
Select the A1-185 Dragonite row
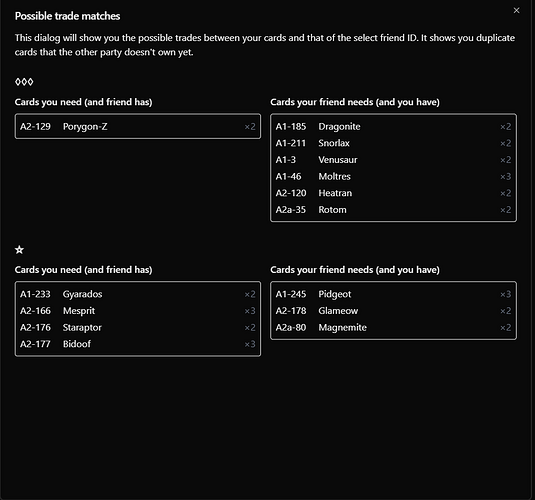click(x=393, y=127)
